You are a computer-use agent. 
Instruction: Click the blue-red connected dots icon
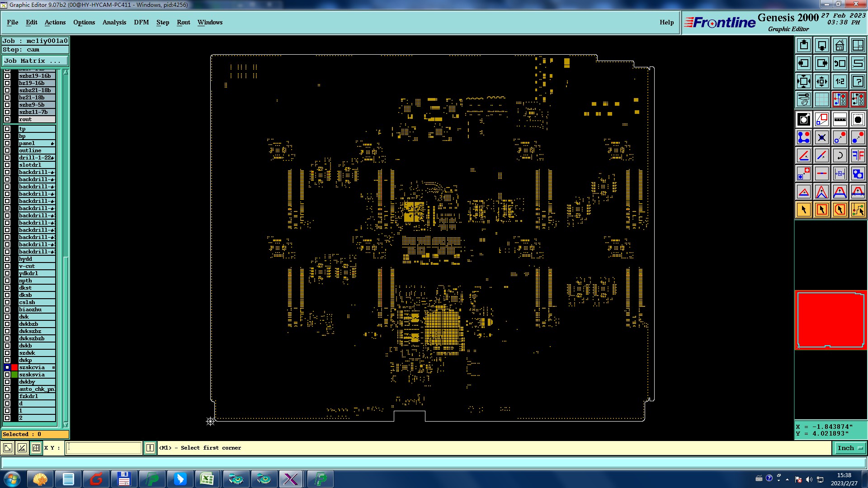(804, 137)
